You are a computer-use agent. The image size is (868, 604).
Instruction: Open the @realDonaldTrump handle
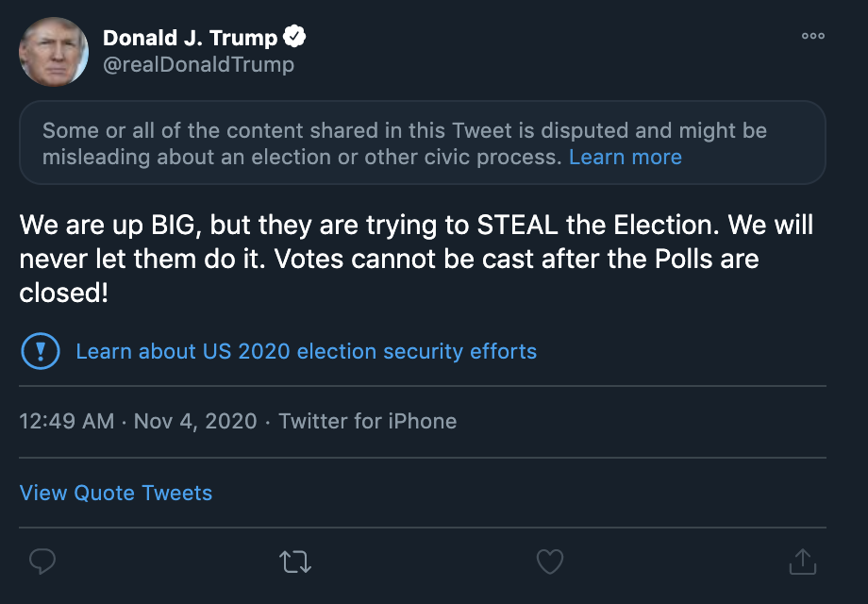coord(198,64)
